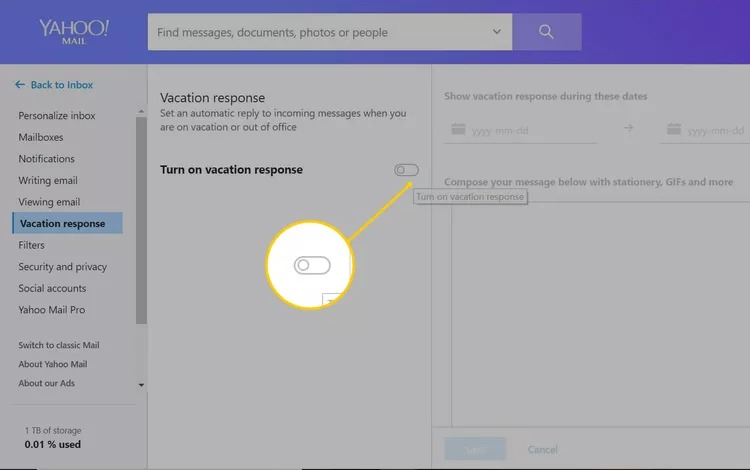Expand the search box dropdown chevron
The height and width of the screenshot is (470, 750).
tap(497, 32)
